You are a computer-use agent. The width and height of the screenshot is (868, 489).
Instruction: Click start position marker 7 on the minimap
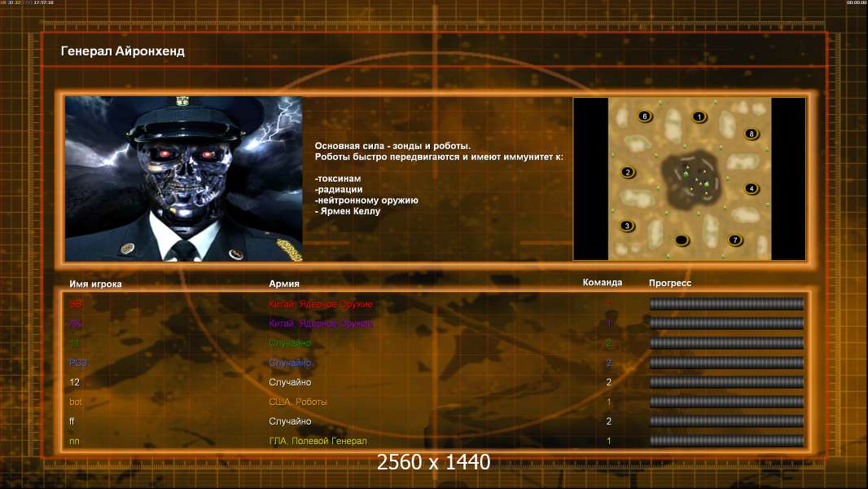(734, 240)
